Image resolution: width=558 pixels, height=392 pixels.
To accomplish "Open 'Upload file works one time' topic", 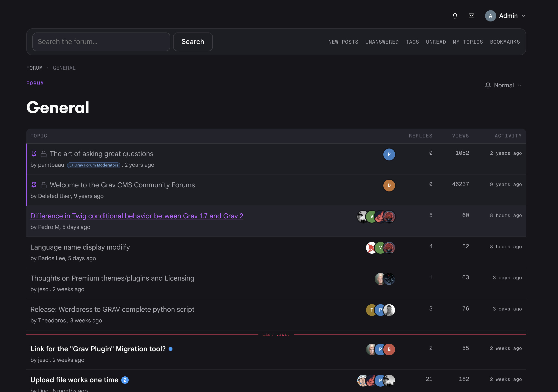I will [74, 380].
